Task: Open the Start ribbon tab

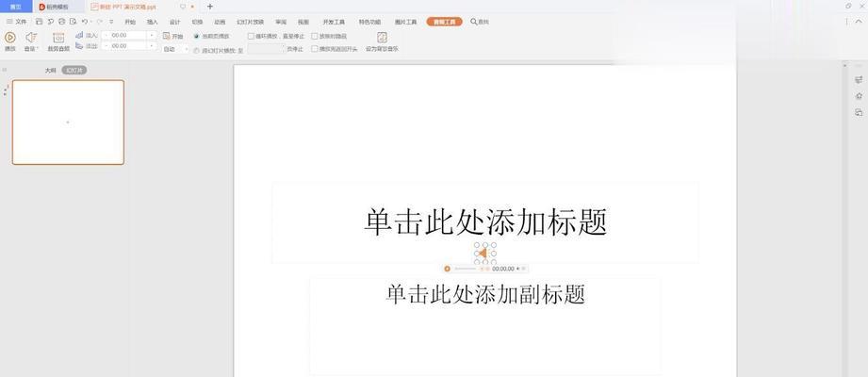Action: point(130,22)
